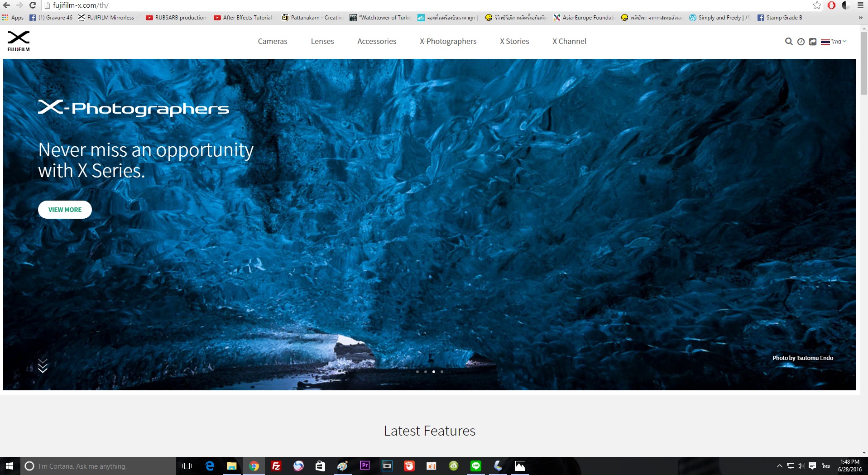Open the Accessories menu
Image resolution: width=868 pixels, height=475 pixels.
(377, 41)
